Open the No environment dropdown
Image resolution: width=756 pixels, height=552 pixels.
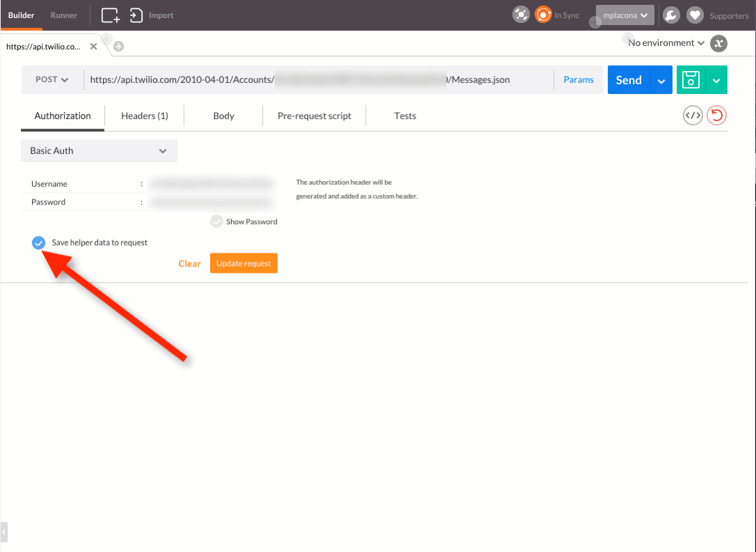666,43
